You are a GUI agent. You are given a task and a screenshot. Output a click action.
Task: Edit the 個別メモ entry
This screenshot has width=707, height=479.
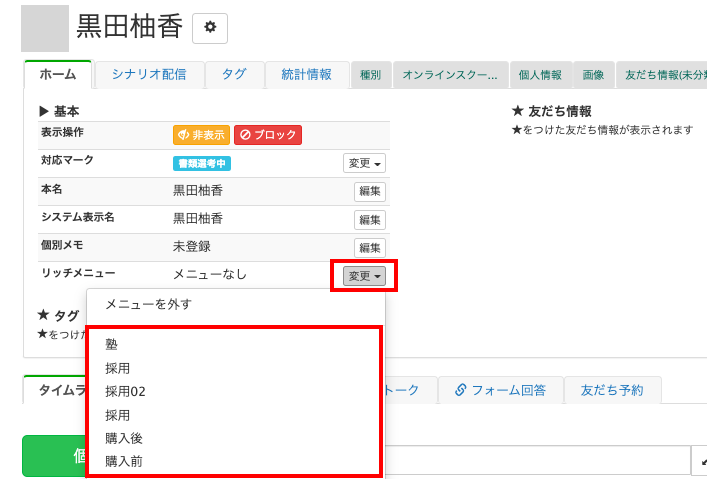pyautogui.click(x=370, y=248)
